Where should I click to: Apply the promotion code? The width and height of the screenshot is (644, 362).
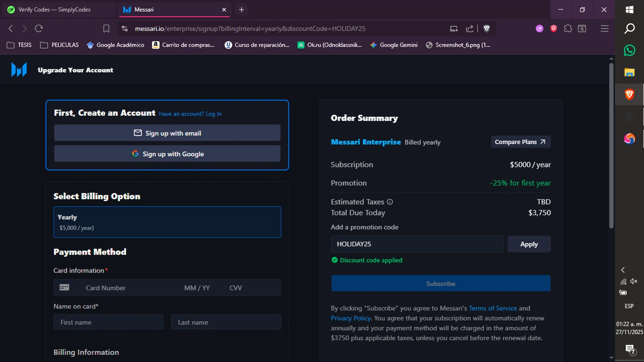click(529, 244)
